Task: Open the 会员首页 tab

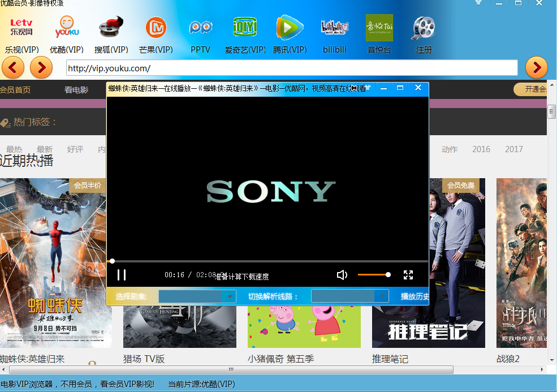Action: 15,89
